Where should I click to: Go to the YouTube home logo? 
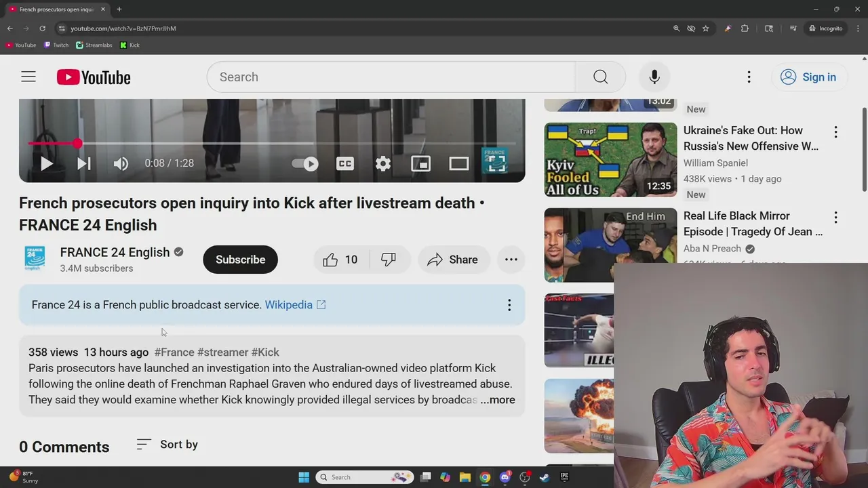click(x=94, y=77)
